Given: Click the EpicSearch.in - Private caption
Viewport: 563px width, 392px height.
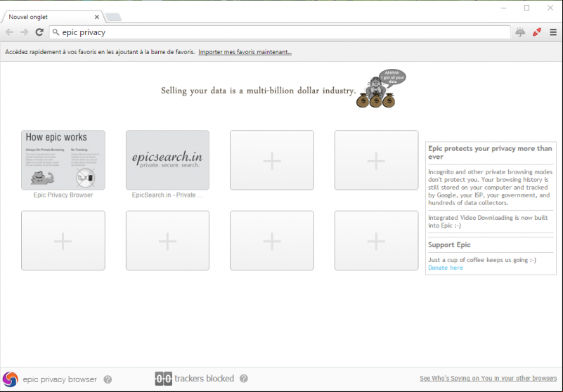Looking at the screenshot, I should 167,195.
